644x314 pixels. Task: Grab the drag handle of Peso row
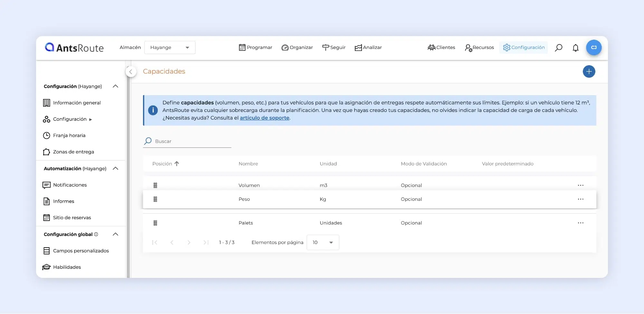pos(155,199)
